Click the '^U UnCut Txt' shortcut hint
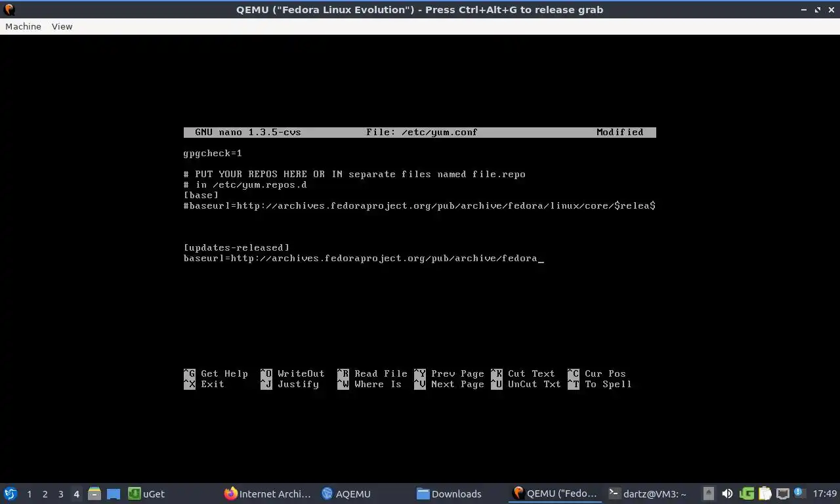The image size is (840, 504). (526, 384)
